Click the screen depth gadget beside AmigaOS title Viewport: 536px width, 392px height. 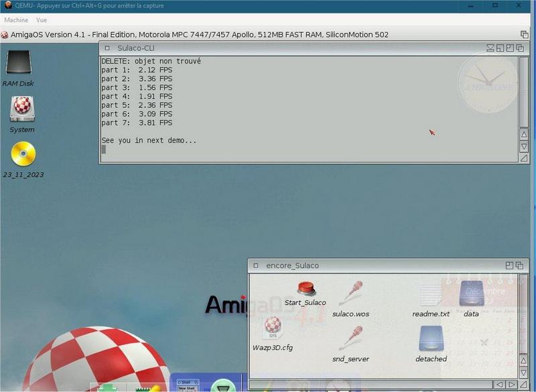[524, 35]
